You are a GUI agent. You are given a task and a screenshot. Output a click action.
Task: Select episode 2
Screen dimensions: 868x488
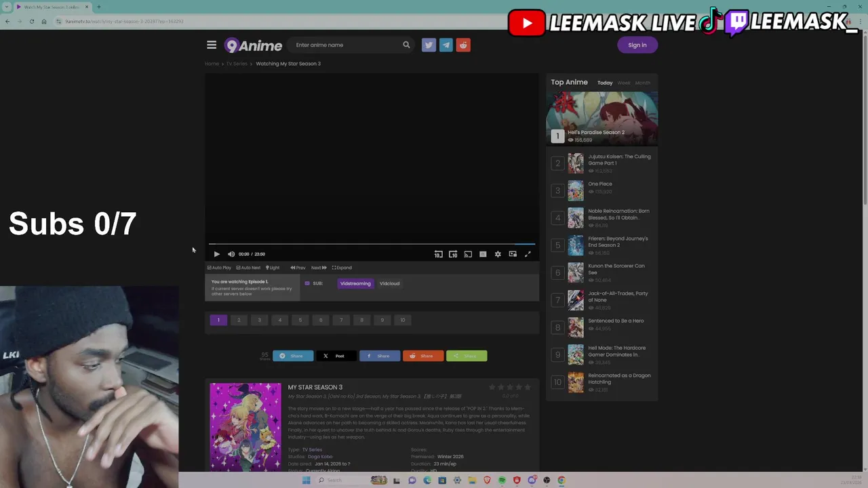239,320
